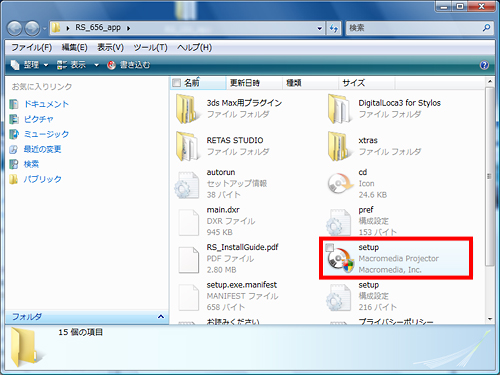Viewport: 500px width, 375px height.
Task: Select the pref configuration file icon
Action: tap(339, 222)
